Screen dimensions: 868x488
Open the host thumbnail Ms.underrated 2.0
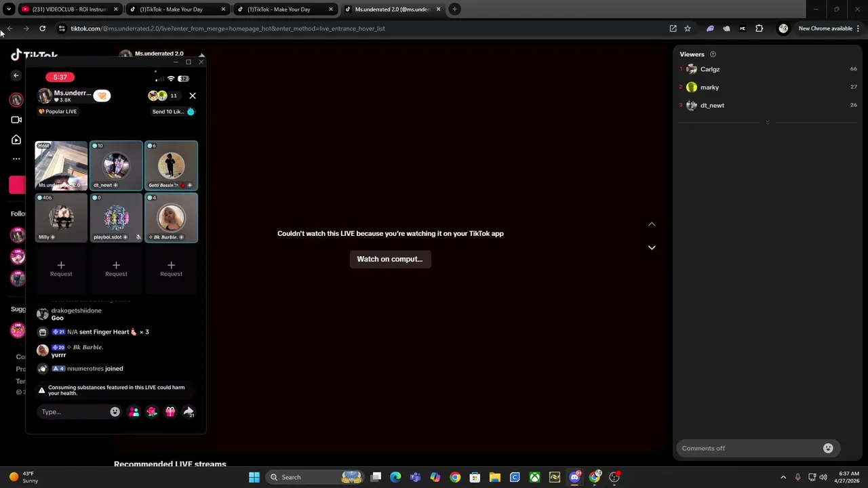tap(61, 165)
